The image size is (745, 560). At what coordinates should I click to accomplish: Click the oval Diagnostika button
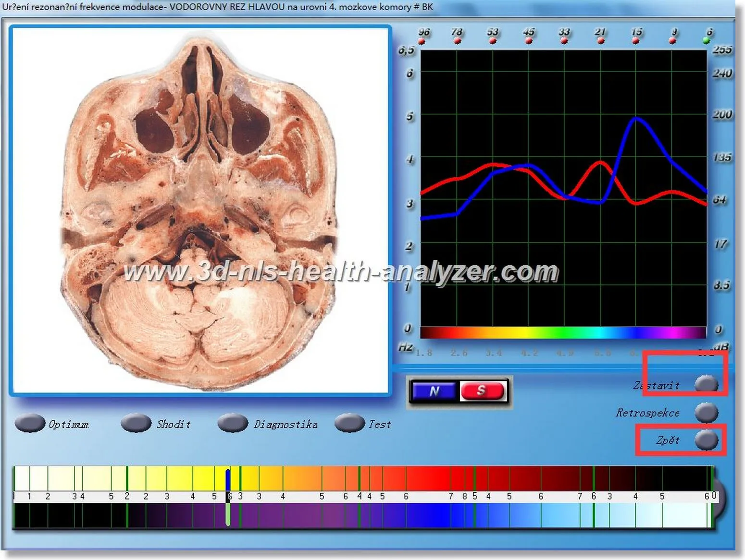pos(233,423)
